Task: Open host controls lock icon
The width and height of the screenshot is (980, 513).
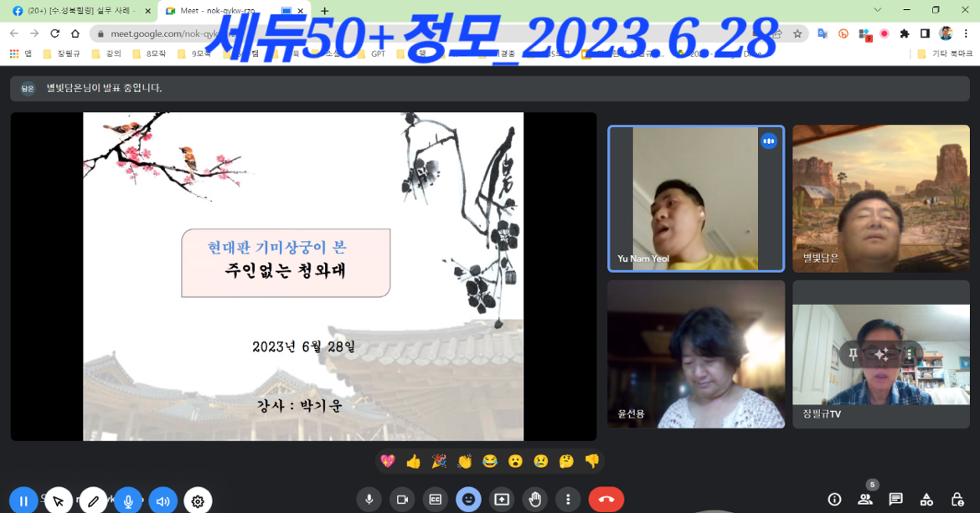Action: pos(956,499)
